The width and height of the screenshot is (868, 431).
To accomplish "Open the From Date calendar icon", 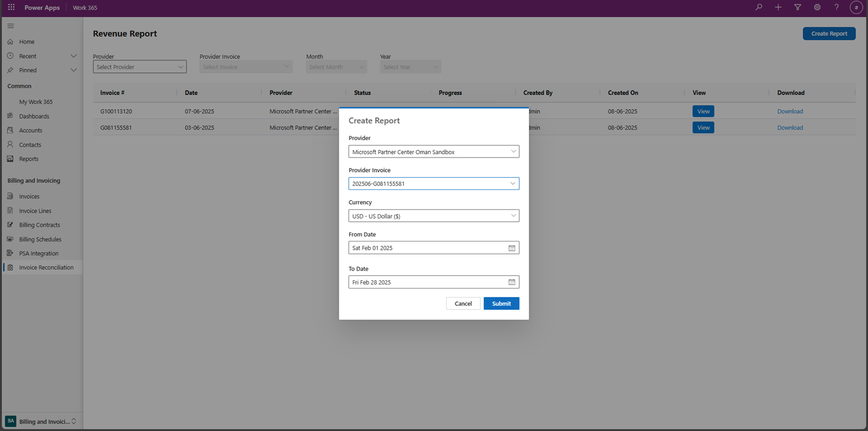I will pyautogui.click(x=512, y=248).
